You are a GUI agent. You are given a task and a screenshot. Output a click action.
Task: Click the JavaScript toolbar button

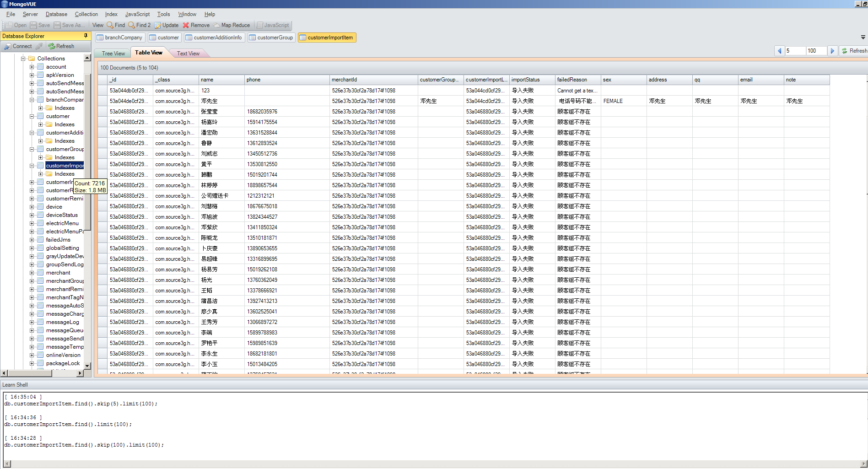(x=273, y=25)
